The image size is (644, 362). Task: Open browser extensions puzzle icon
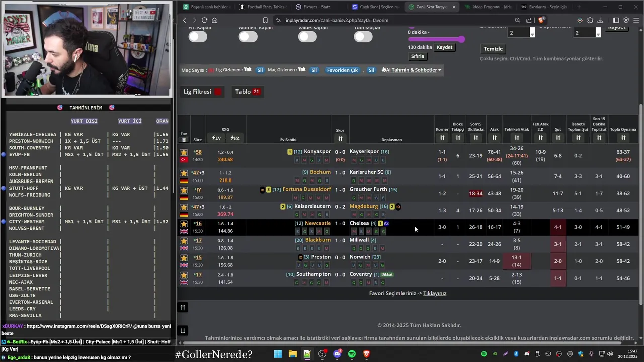click(590, 20)
